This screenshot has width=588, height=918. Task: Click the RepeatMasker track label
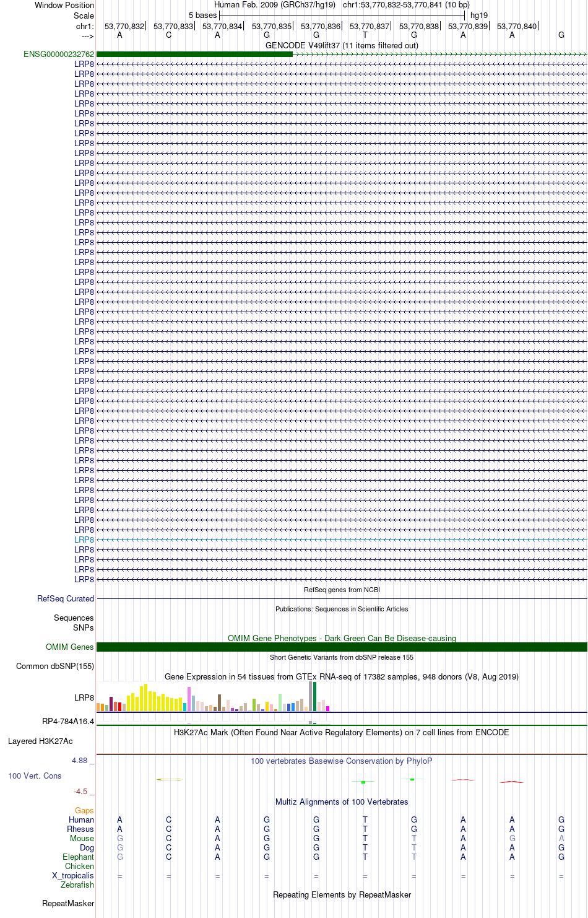pyautogui.click(x=68, y=904)
